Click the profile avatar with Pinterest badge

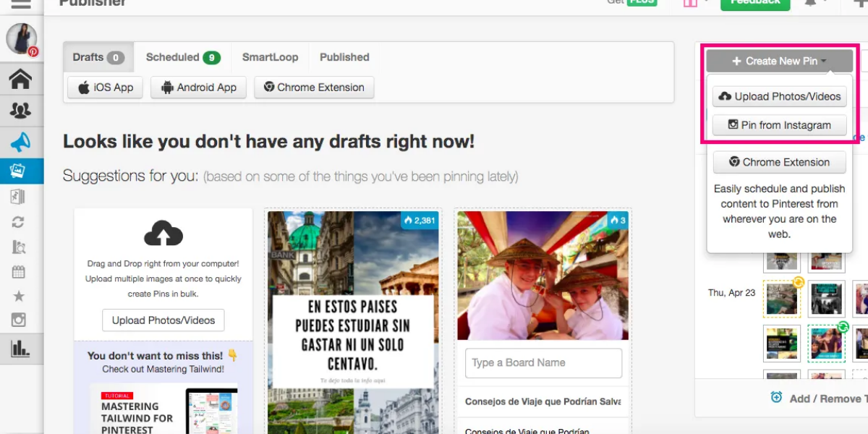tap(22, 39)
